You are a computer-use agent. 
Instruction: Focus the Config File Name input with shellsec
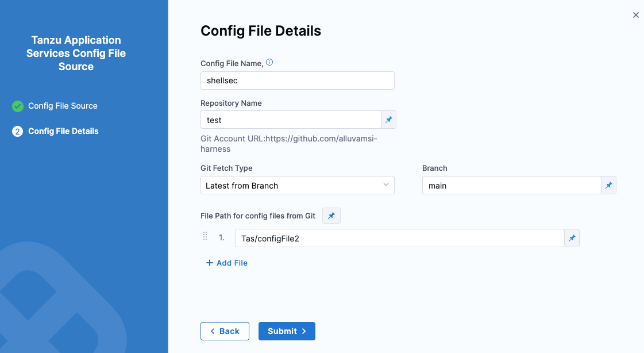[297, 80]
